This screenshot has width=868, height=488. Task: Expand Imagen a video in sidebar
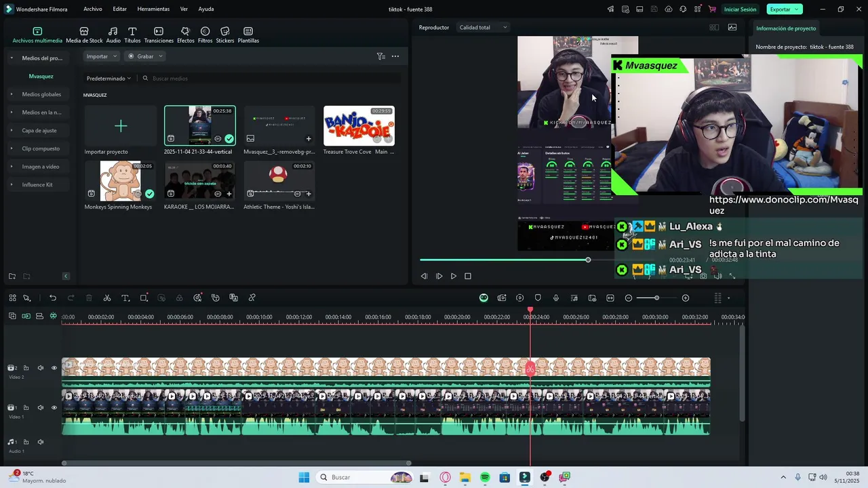coord(12,166)
